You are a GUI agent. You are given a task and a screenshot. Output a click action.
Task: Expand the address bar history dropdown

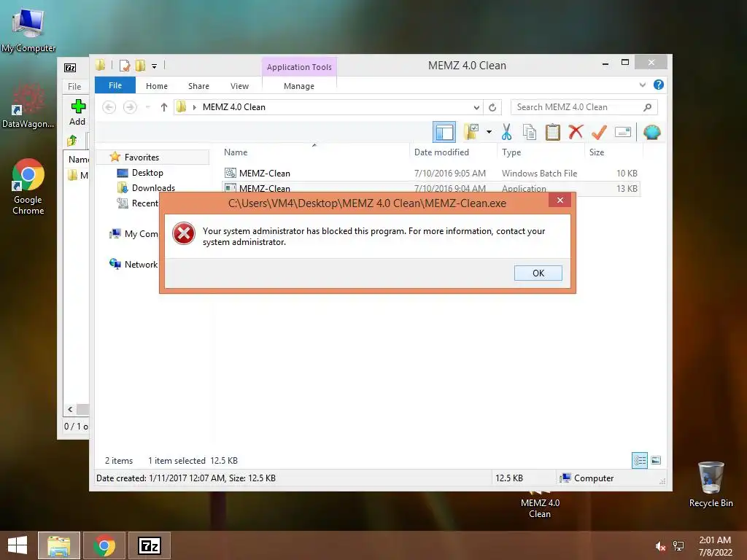pyautogui.click(x=476, y=107)
